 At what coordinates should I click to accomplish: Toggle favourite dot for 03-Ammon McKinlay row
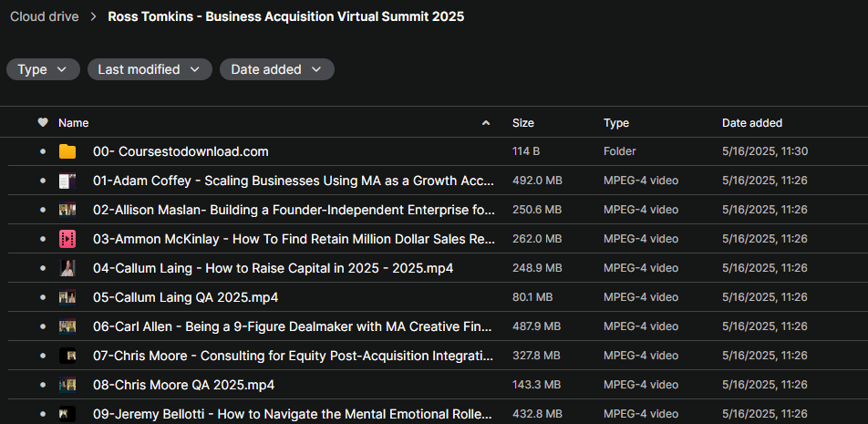click(43, 239)
